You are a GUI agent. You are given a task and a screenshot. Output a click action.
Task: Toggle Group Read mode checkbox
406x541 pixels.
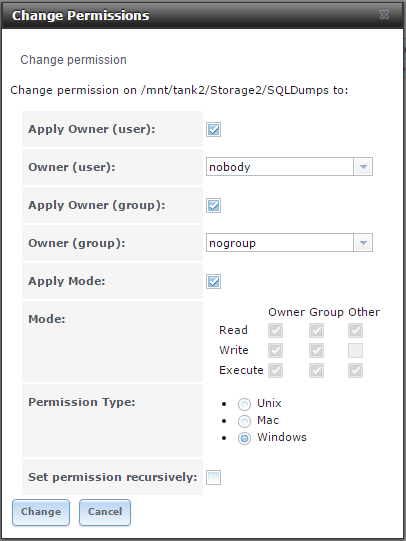[316, 331]
